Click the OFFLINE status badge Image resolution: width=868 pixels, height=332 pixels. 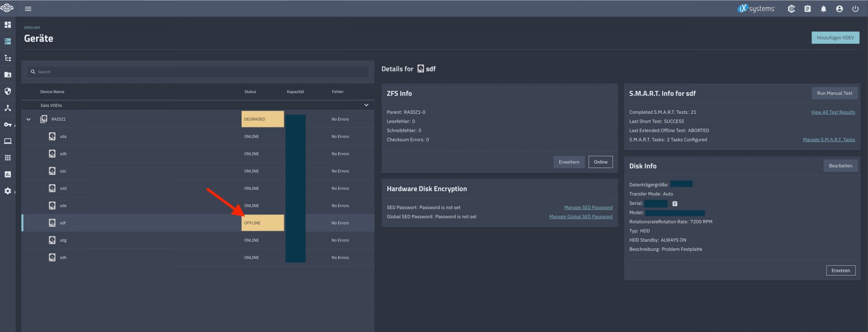point(263,223)
